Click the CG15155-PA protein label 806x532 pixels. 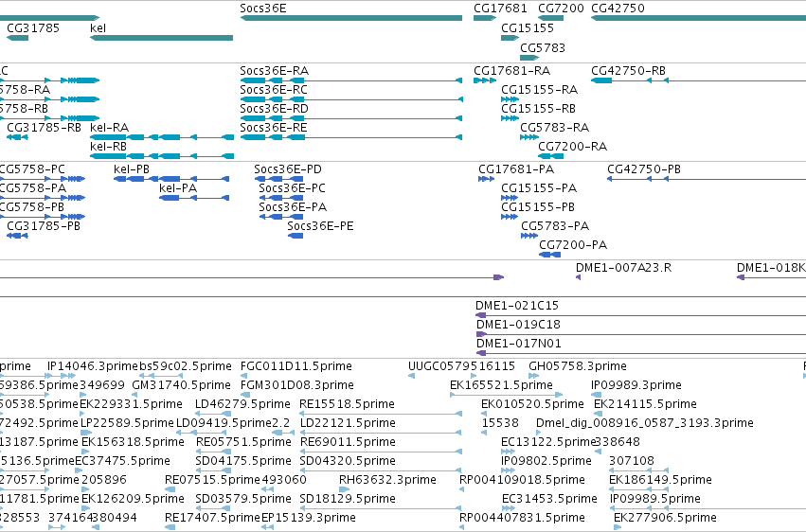pyautogui.click(x=539, y=188)
